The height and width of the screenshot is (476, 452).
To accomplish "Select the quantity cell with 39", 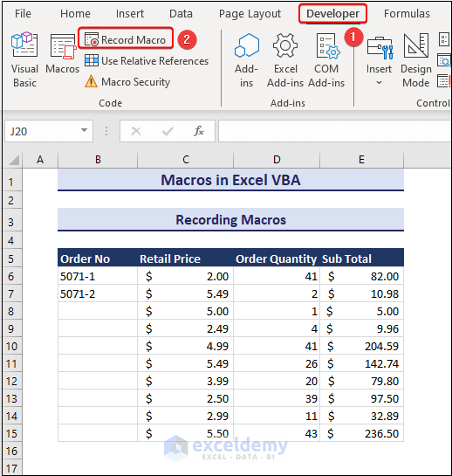I will pos(277,398).
